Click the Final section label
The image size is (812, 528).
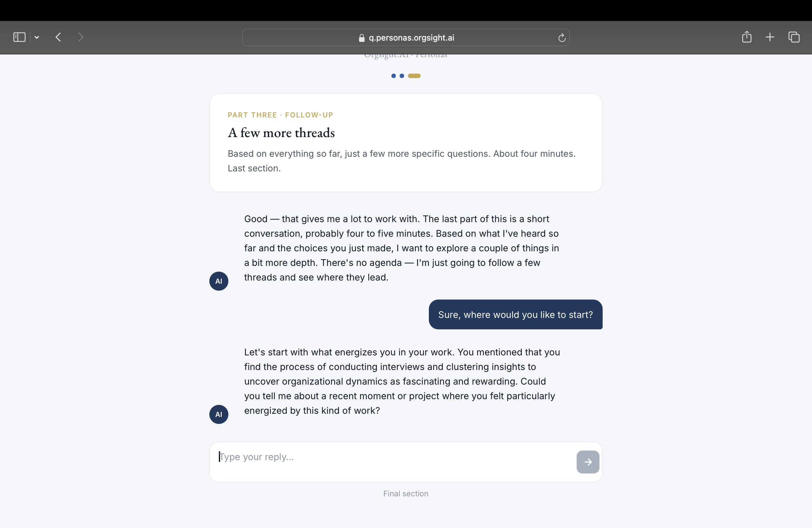tap(405, 493)
